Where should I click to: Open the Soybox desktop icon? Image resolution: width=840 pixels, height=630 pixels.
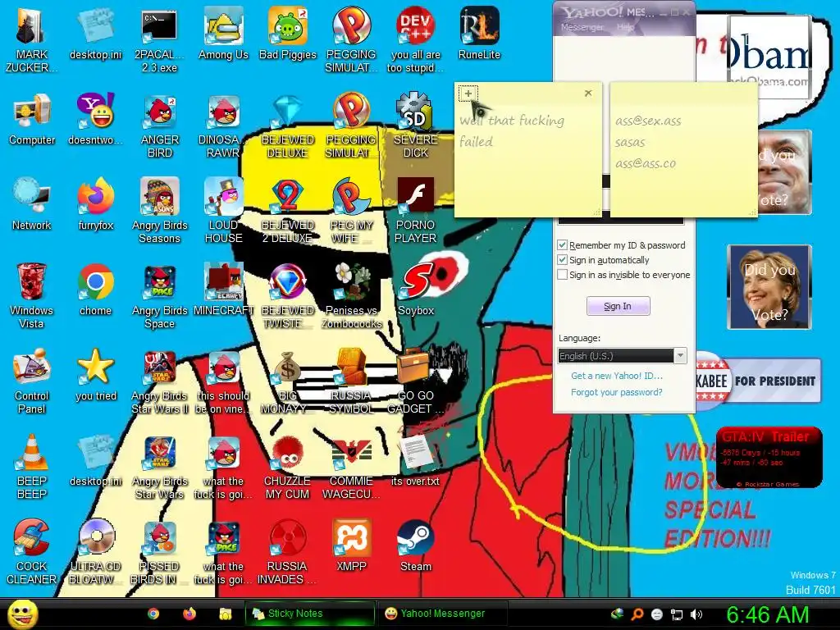416,290
